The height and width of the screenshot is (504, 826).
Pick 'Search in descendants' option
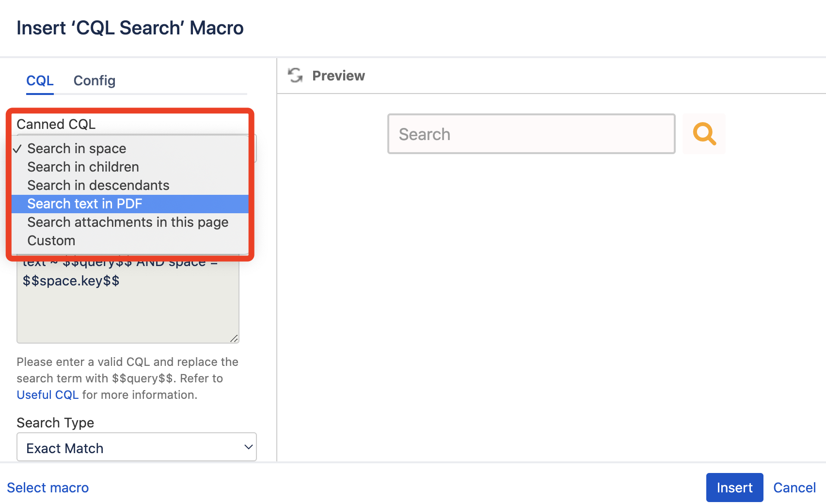click(98, 185)
